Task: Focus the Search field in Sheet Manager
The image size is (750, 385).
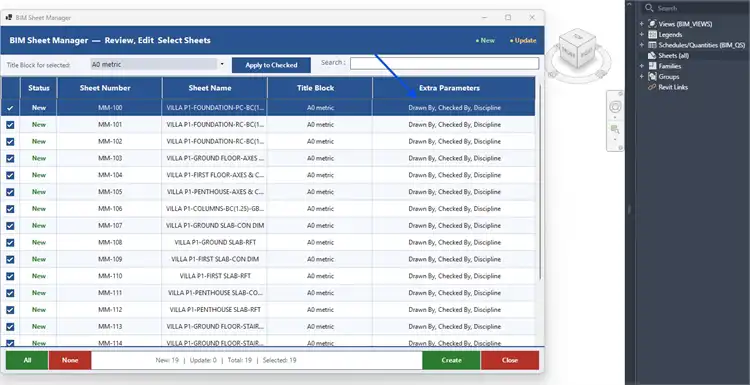Action: point(444,63)
